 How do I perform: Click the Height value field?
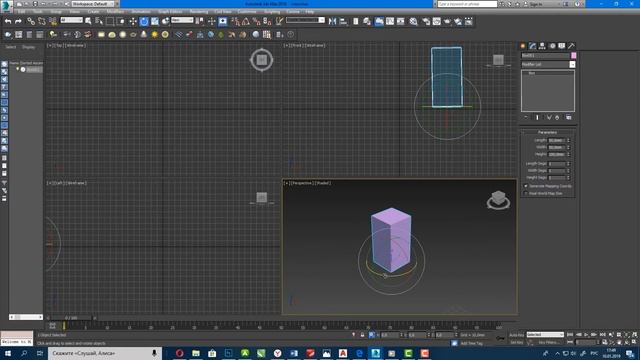pos(556,154)
